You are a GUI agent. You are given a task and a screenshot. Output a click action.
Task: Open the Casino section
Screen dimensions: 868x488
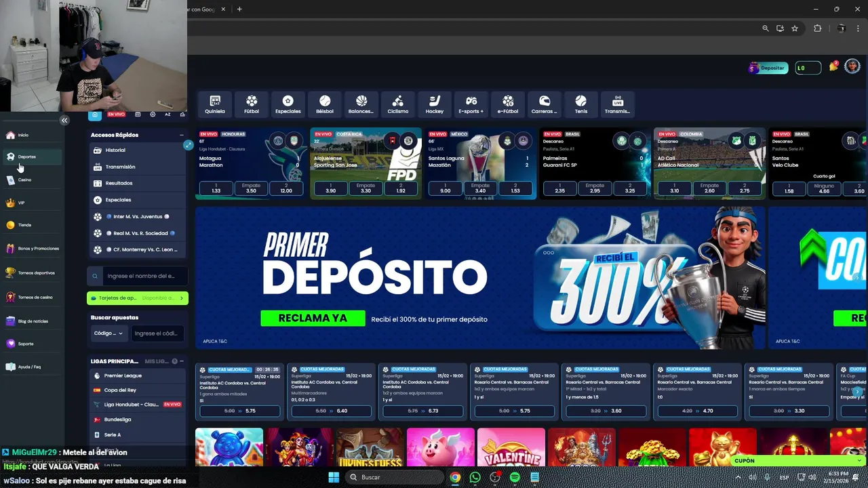click(24, 180)
